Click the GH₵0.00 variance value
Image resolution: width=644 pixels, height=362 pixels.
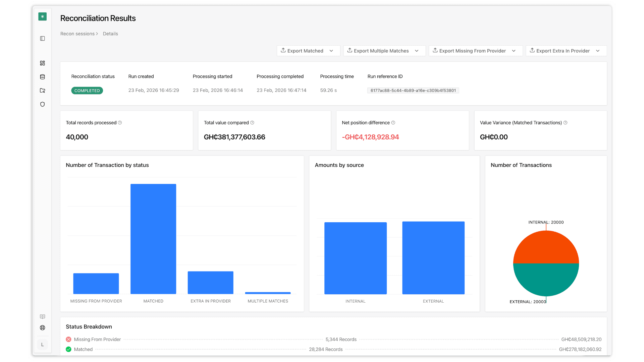click(494, 137)
